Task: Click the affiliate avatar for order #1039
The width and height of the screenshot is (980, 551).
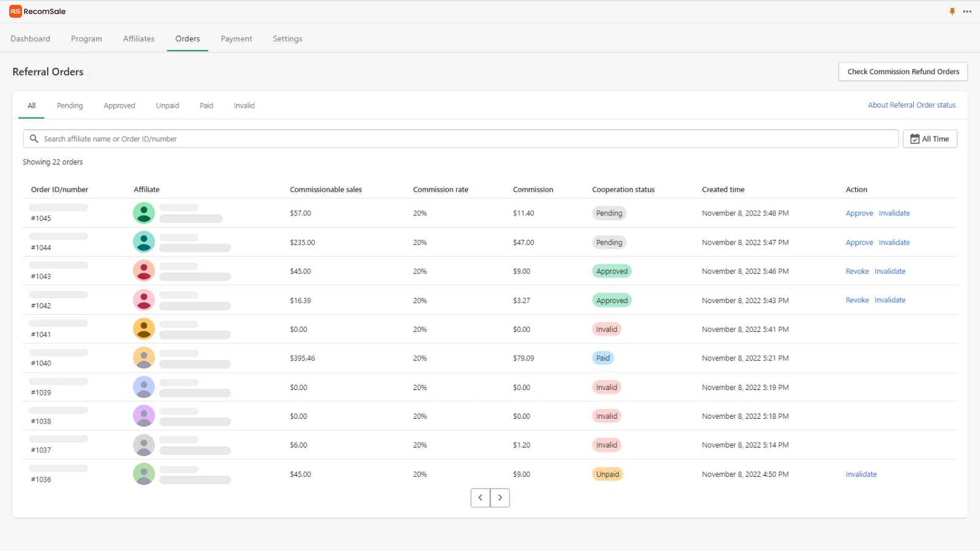Action: coord(144,387)
